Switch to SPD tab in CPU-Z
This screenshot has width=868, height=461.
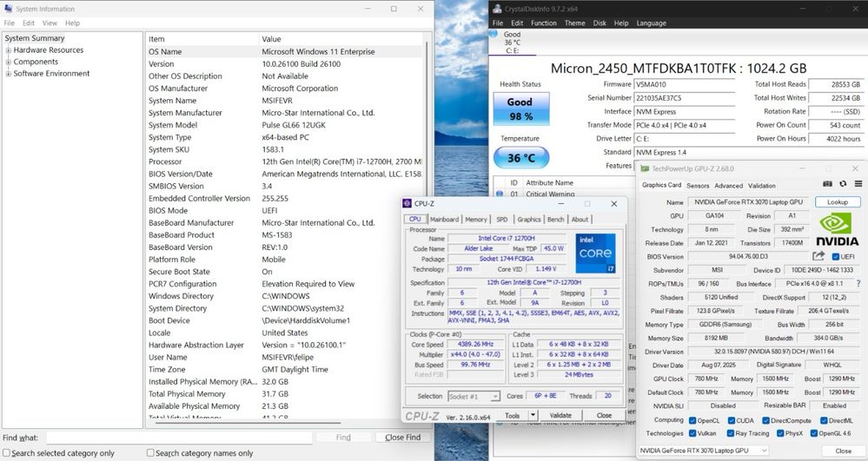click(x=501, y=219)
